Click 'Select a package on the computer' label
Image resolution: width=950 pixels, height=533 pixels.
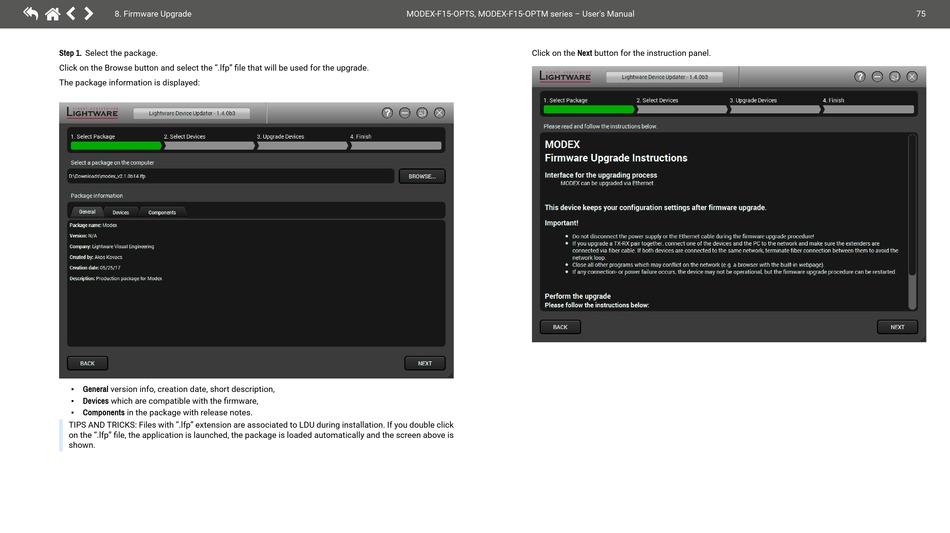pos(112,162)
